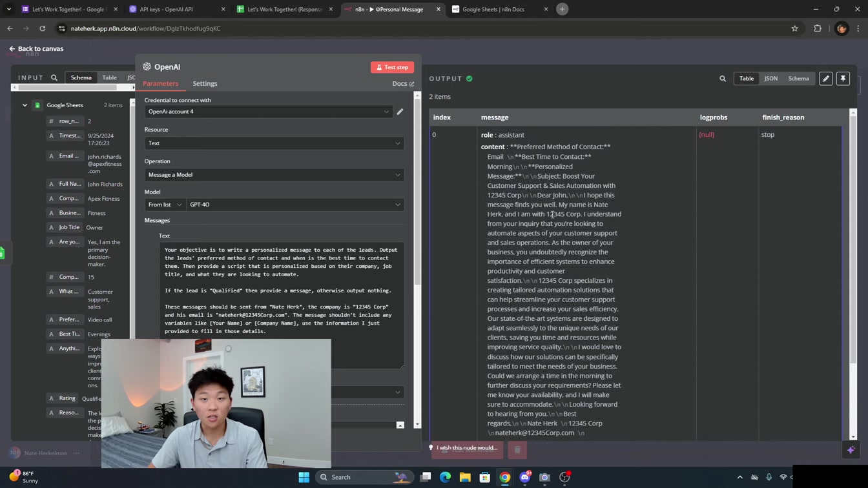
Task: Open the browser tab search dropdown
Action: coord(9,9)
